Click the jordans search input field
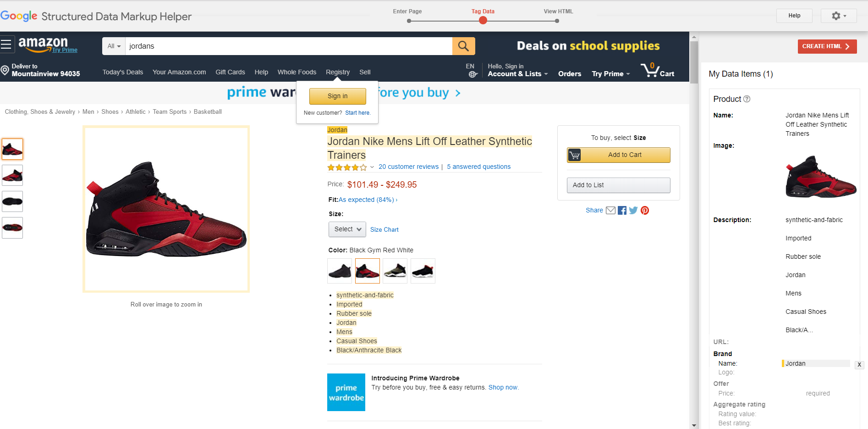The width and height of the screenshot is (868, 429). (289, 46)
